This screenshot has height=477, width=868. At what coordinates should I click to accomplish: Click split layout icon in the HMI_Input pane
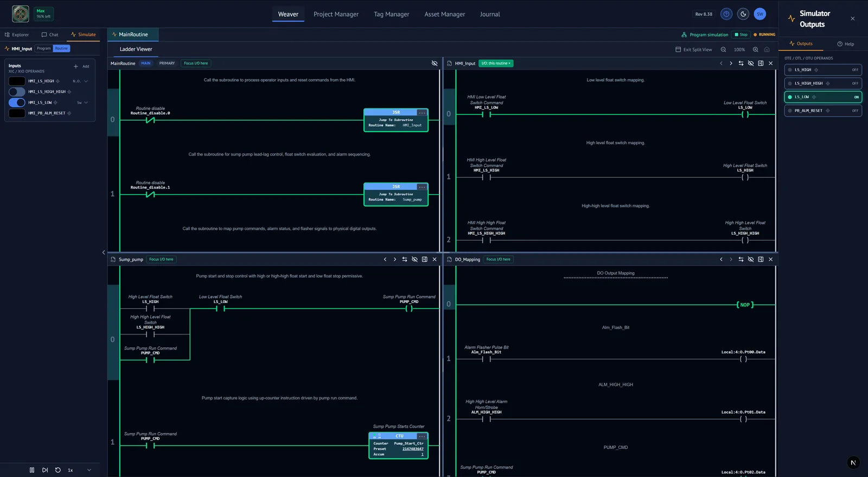click(761, 63)
